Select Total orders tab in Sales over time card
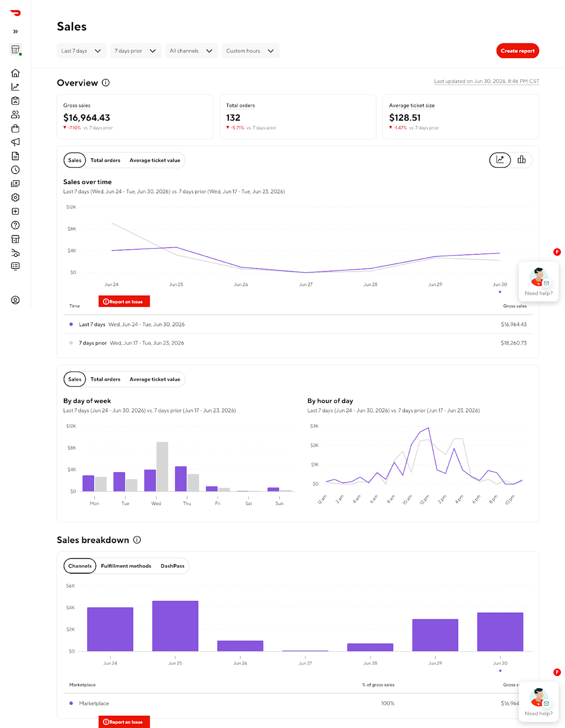Viewport: 565px width, 728px height. click(105, 160)
